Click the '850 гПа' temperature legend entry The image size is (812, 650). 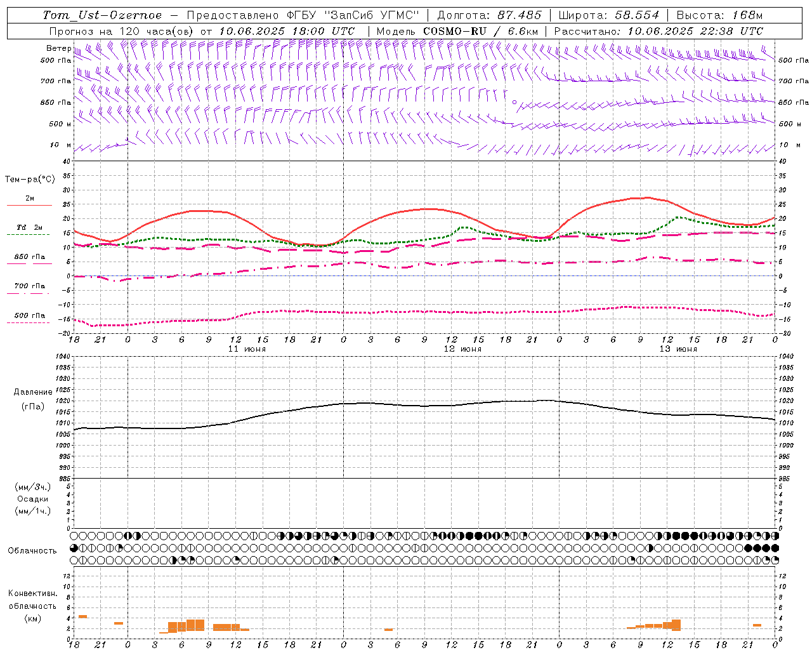click(29, 257)
